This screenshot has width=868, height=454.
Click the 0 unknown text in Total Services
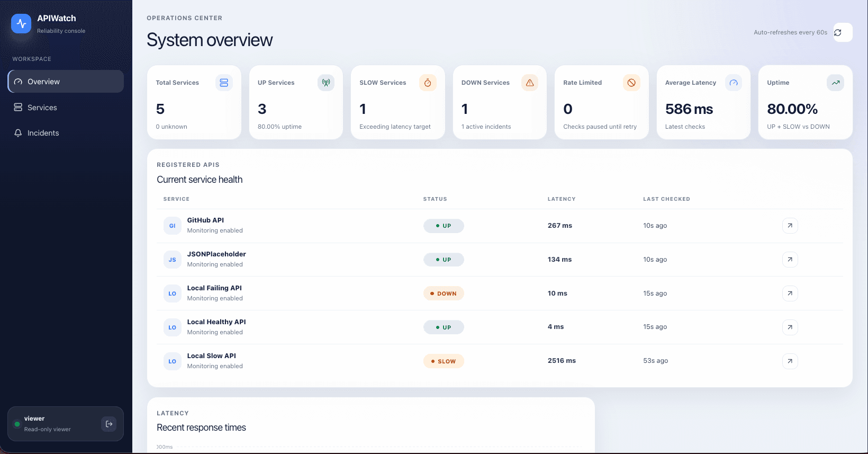tap(171, 127)
